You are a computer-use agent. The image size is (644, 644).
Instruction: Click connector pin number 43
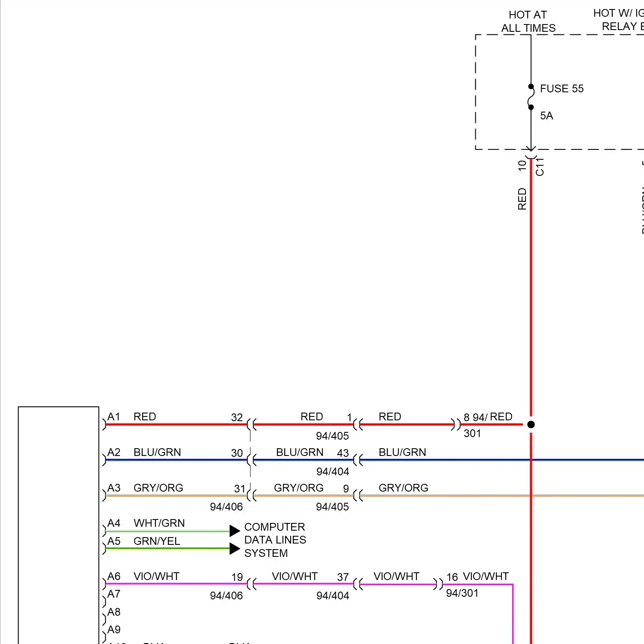point(343,453)
